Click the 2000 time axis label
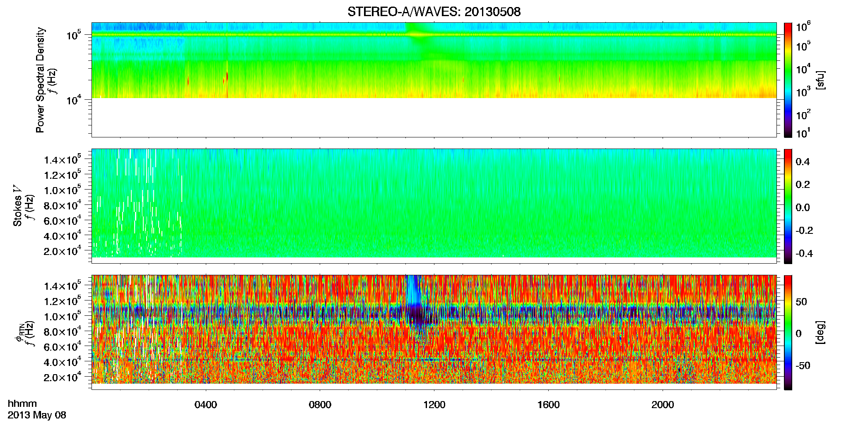The height and width of the screenshot is (447, 868). tap(663, 405)
